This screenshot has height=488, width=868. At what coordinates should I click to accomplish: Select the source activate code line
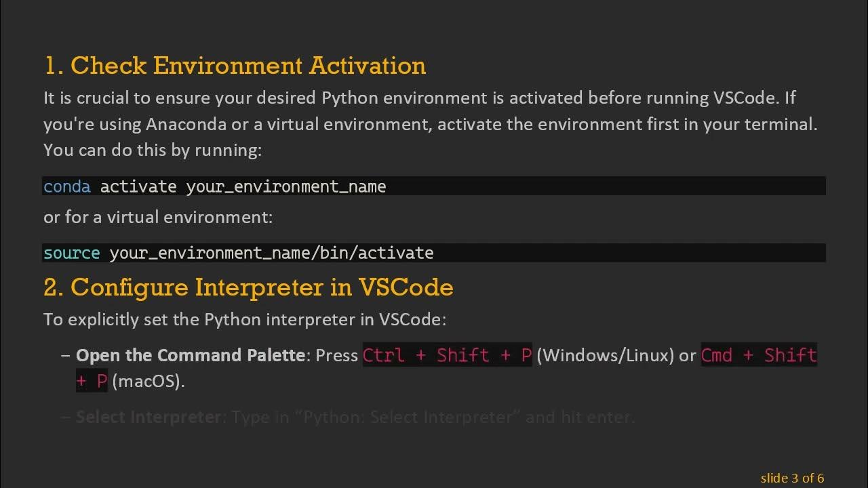click(x=434, y=253)
